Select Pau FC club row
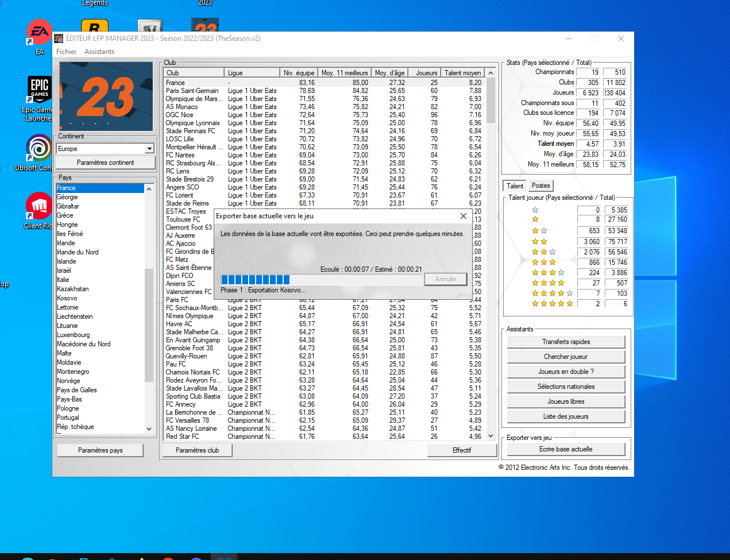730x560 pixels. tap(325, 364)
